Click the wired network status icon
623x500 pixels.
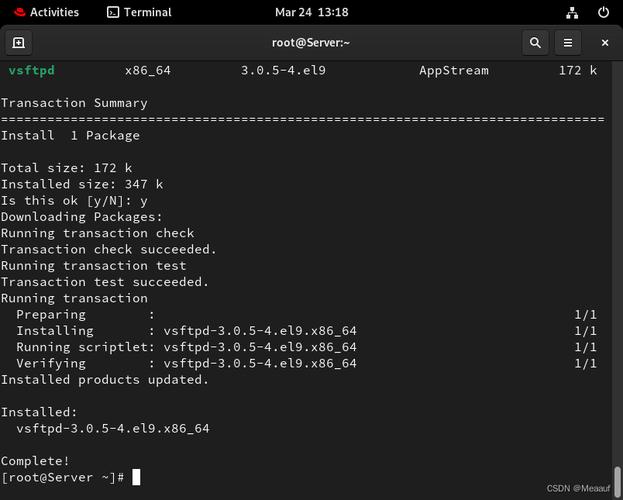click(x=571, y=13)
